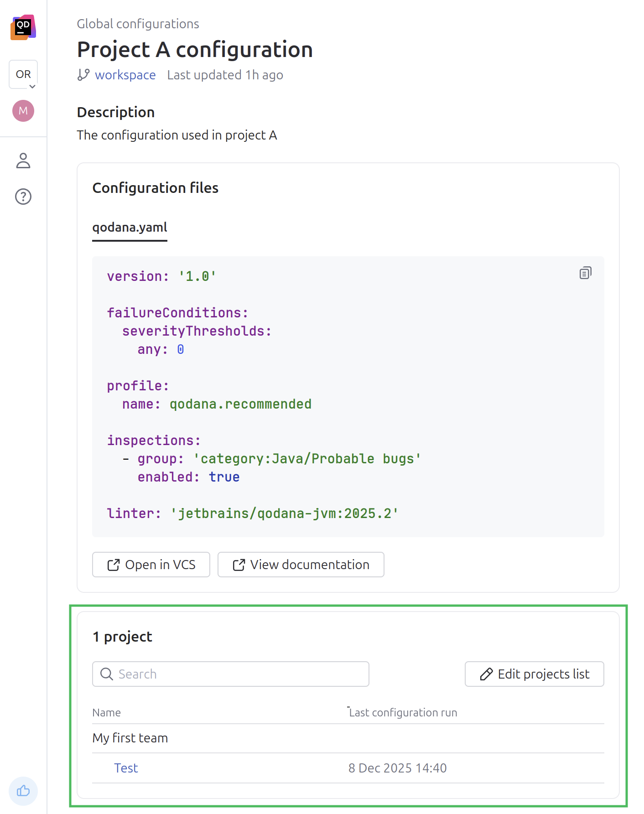Viewport: 644px width, 814px height.
Task: Click the Last configuration run column header
Action: pos(403,713)
